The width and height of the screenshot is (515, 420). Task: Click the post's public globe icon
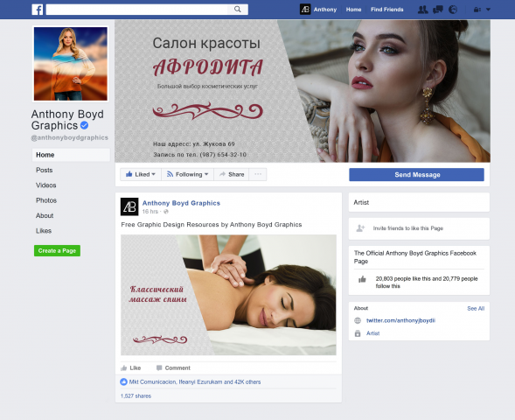(166, 212)
